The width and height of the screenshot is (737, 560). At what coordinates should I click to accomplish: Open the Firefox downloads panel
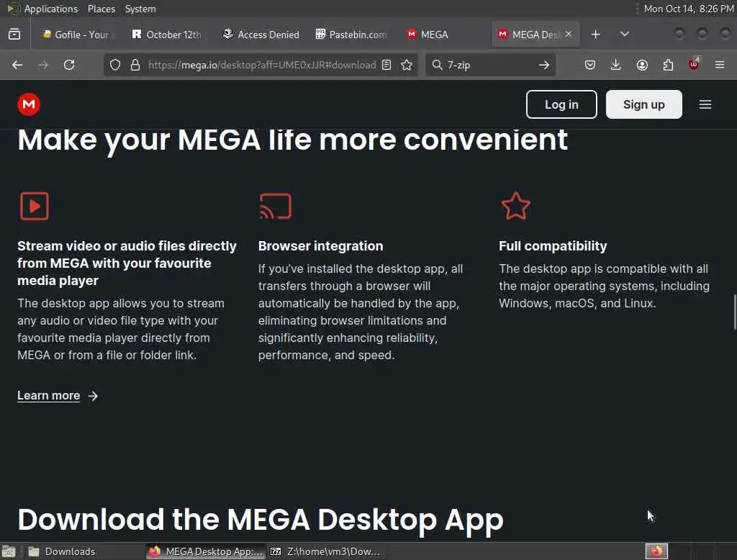tap(616, 65)
